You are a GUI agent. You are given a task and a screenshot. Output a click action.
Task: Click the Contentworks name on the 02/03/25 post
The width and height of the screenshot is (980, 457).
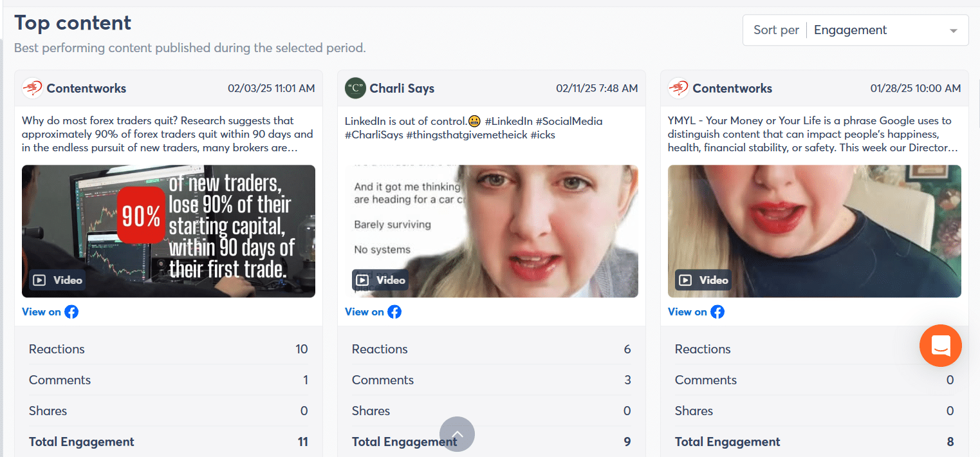86,88
